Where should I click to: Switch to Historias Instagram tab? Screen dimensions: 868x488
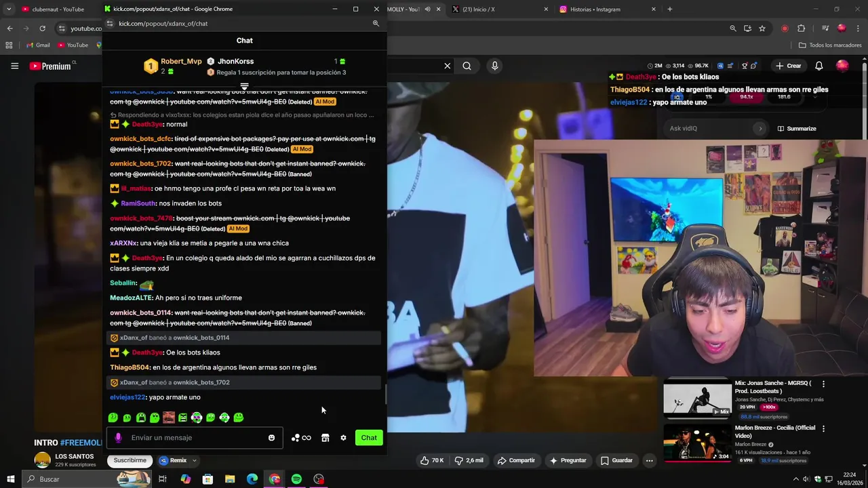tap(607, 9)
